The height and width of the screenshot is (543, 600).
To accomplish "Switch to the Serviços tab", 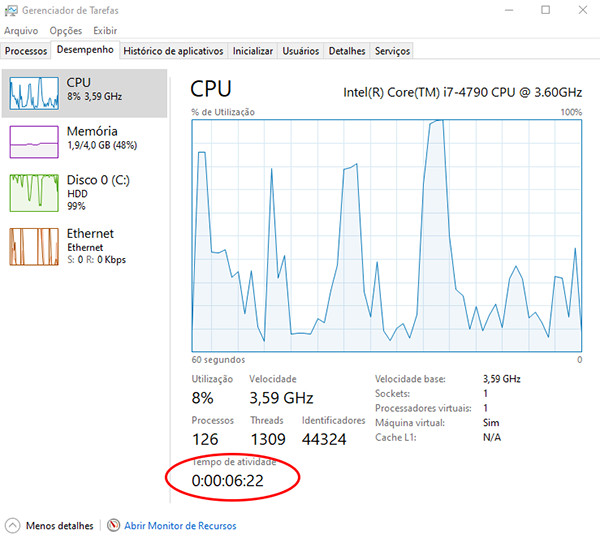I will coord(392,50).
